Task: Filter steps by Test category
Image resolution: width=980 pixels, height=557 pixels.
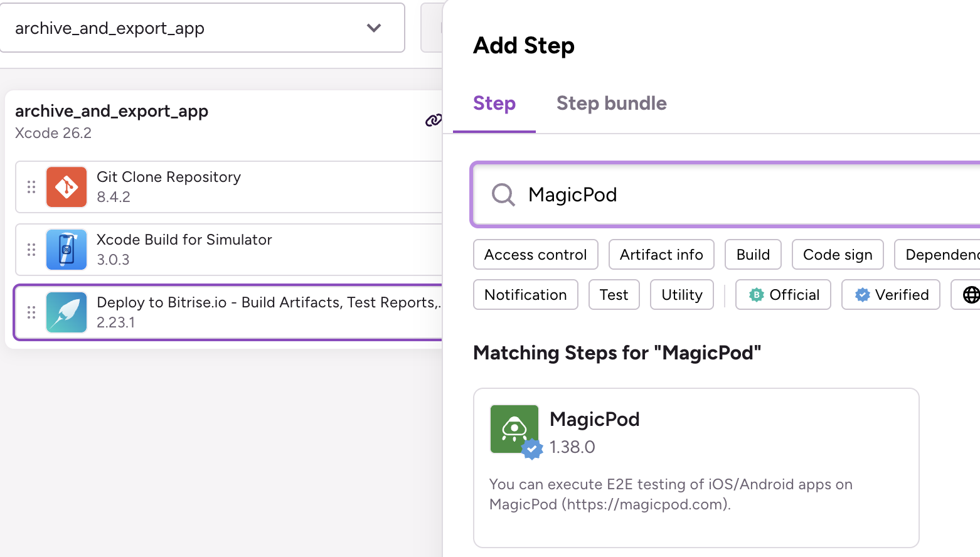Action: coord(614,295)
